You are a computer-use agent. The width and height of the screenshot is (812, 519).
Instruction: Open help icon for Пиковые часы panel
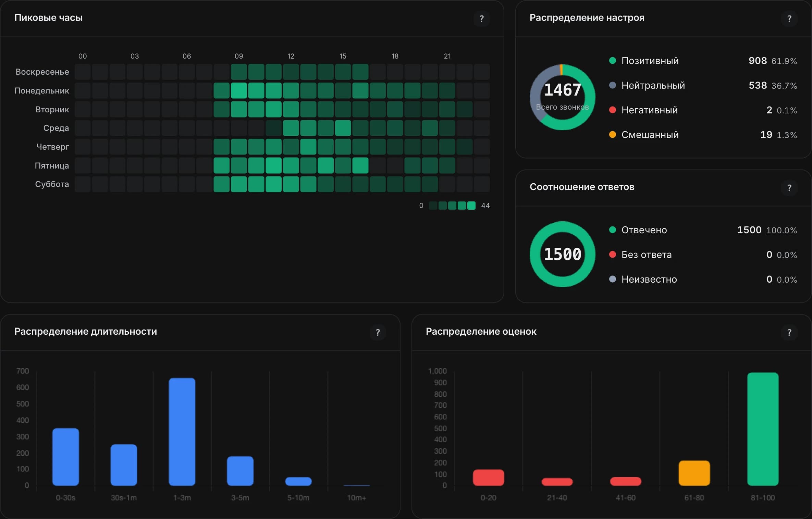pyautogui.click(x=481, y=18)
